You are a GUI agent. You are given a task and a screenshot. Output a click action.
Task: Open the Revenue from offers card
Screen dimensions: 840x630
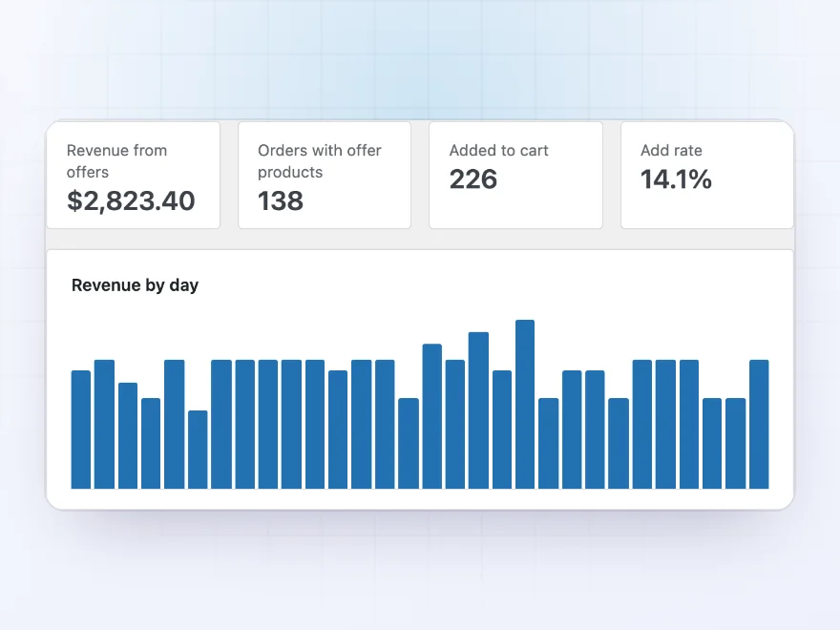(134, 176)
